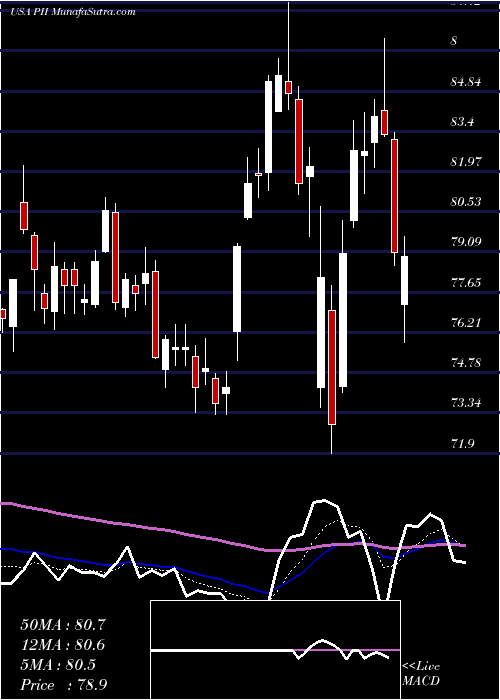Click the 77.65 price axis label
Image resolution: width=500 pixels, height=700 pixels.
point(467,282)
